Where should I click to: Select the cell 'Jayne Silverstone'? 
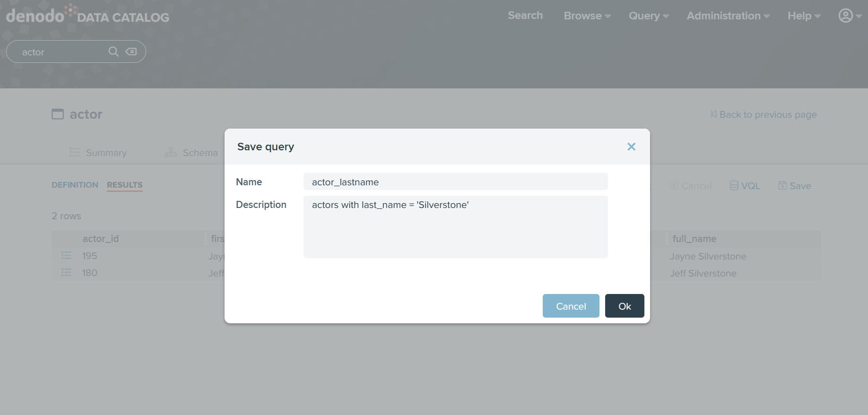coord(708,256)
